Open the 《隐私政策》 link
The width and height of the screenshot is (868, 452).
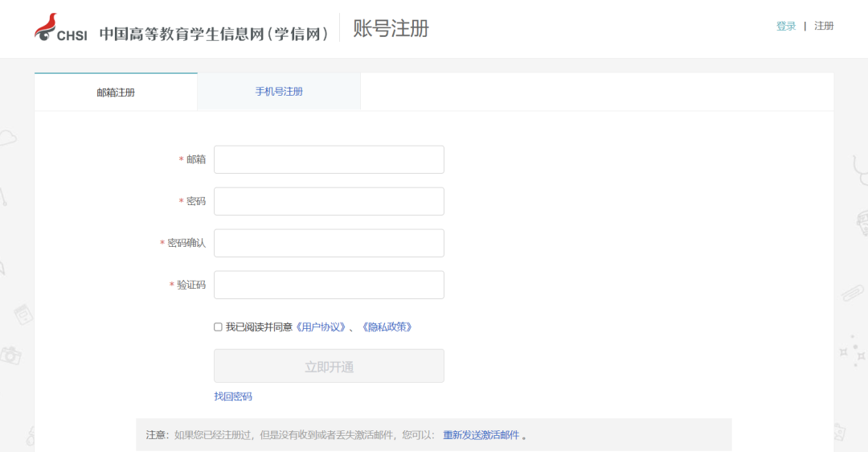pyautogui.click(x=387, y=327)
